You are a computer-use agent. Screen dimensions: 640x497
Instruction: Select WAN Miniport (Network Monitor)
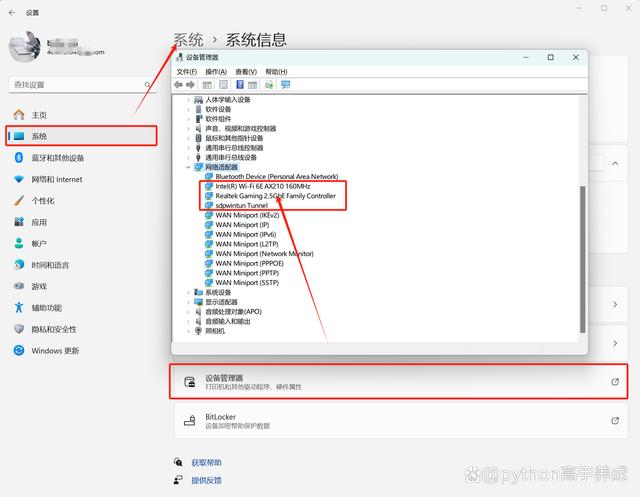click(x=264, y=254)
